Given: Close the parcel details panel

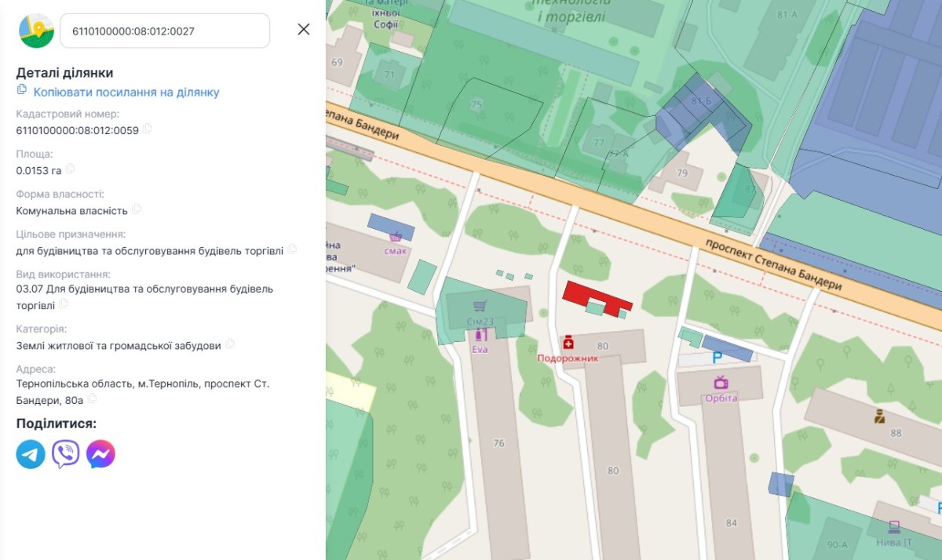Looking at the screenshot, I should point(304,30).
